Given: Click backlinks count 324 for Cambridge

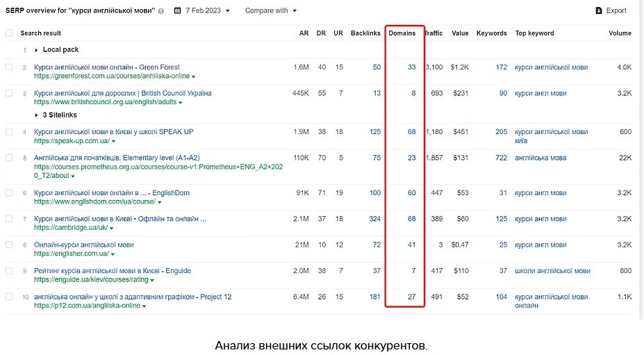Looking at the screenshot, I should coord(374,219).
